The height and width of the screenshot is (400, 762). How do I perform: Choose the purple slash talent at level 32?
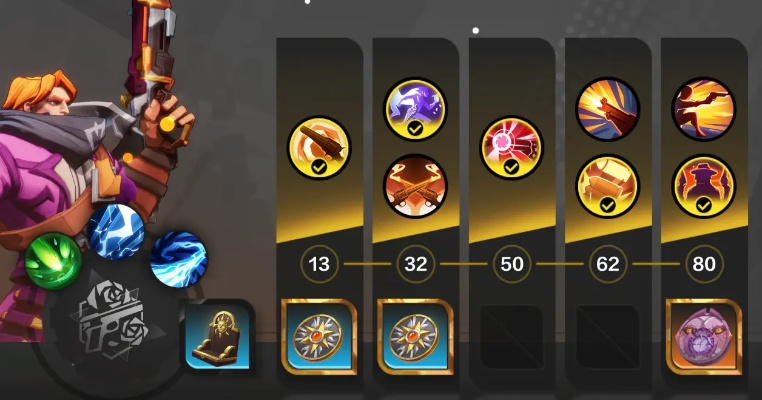coord(415,109)
